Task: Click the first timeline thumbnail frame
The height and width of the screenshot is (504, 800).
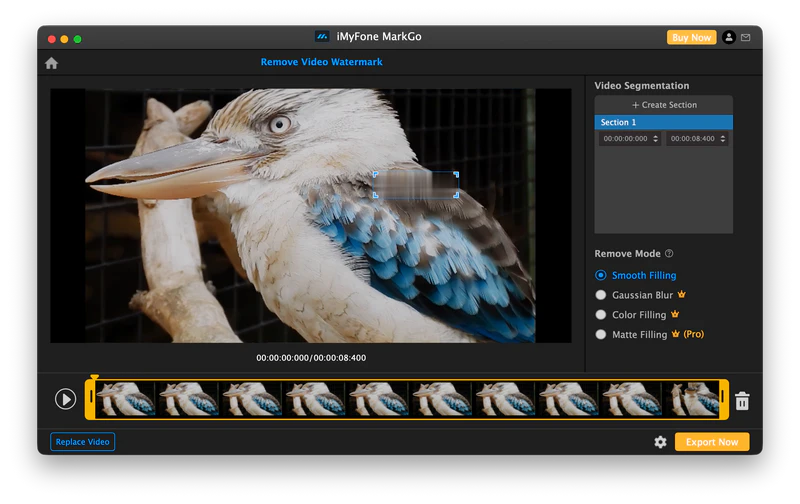Action: pos(126,399)
